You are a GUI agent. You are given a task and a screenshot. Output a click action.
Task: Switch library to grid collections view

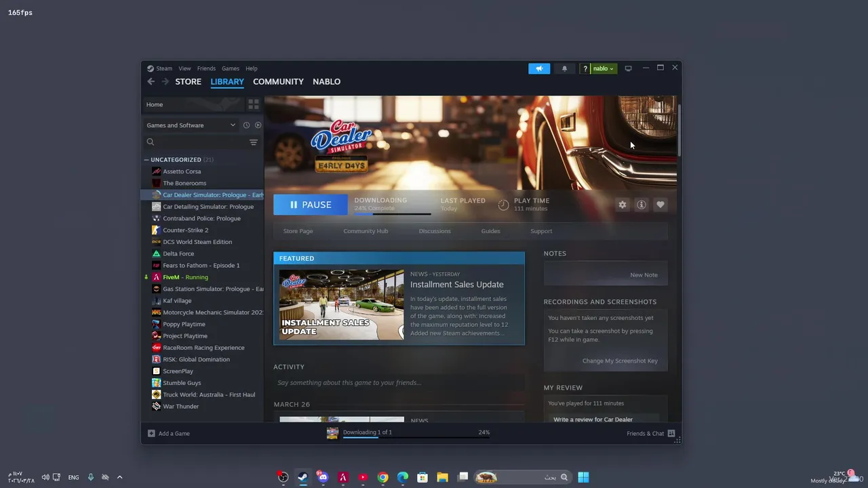[253, 104]
